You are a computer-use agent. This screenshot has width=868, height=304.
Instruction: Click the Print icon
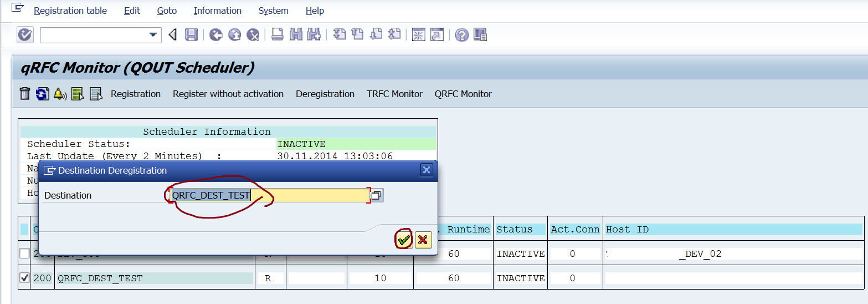pos(278,35)
